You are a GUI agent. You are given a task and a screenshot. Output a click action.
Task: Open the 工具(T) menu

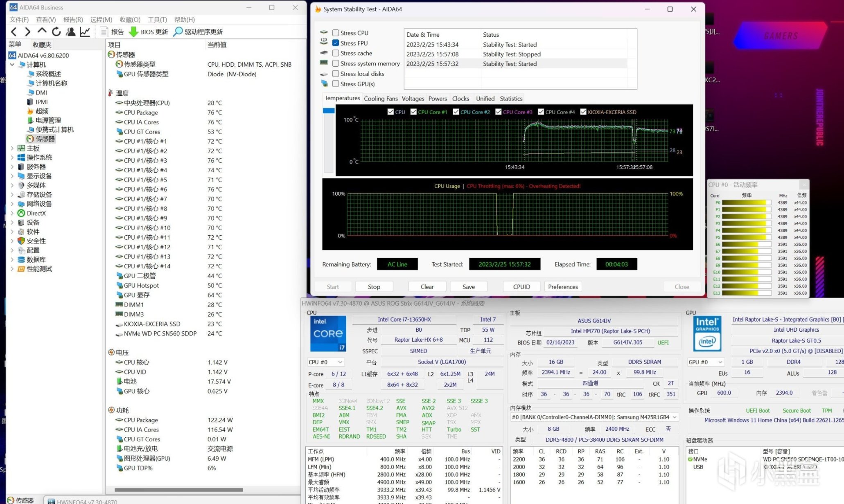coord(157,20)
